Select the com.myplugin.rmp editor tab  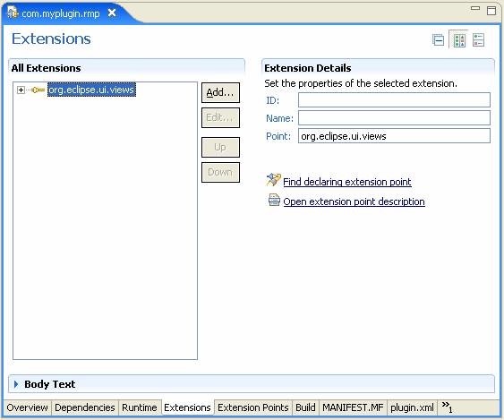pos(61,13)
